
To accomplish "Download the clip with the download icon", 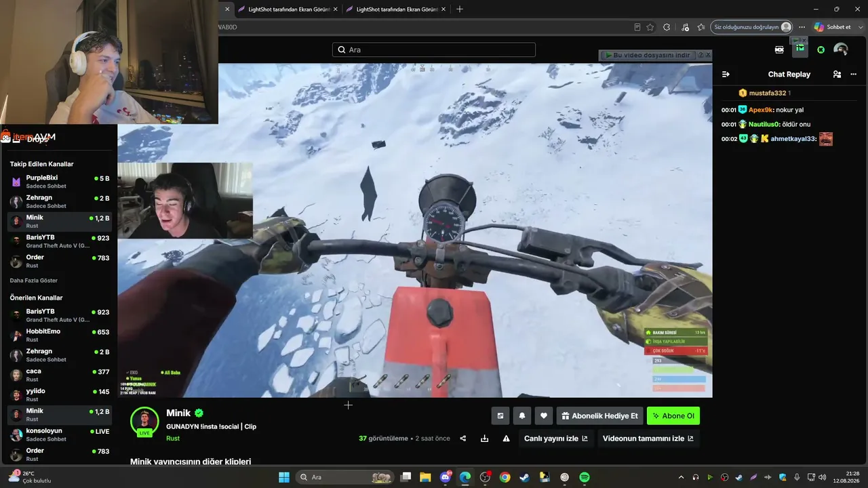I will click(484, 439).
